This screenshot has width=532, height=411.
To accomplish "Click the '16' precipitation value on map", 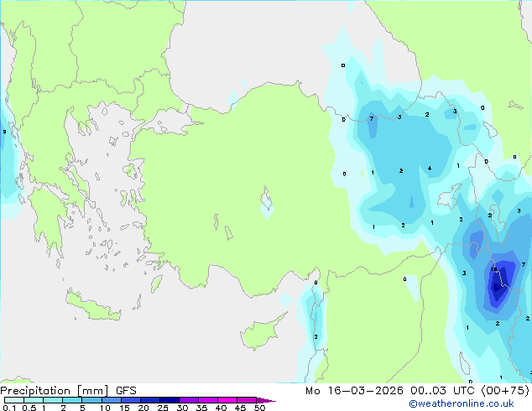I will [493, 269].
